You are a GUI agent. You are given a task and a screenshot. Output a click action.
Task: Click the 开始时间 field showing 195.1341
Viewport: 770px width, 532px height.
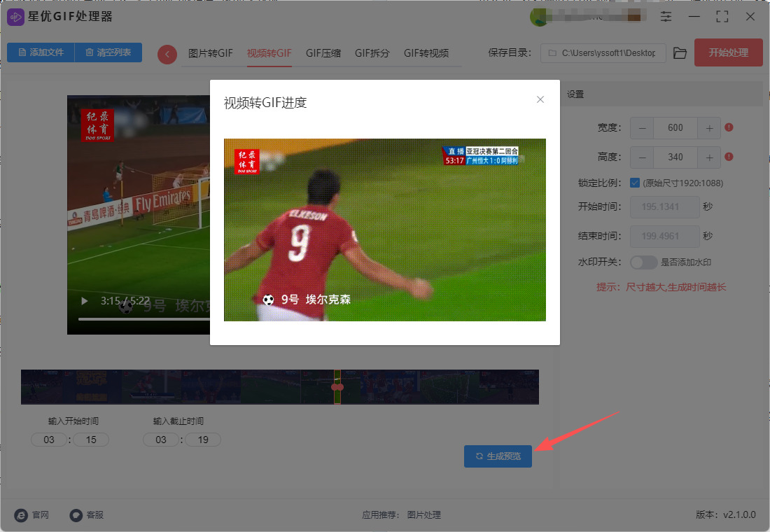pyautogui.click(x=665, y=206)
